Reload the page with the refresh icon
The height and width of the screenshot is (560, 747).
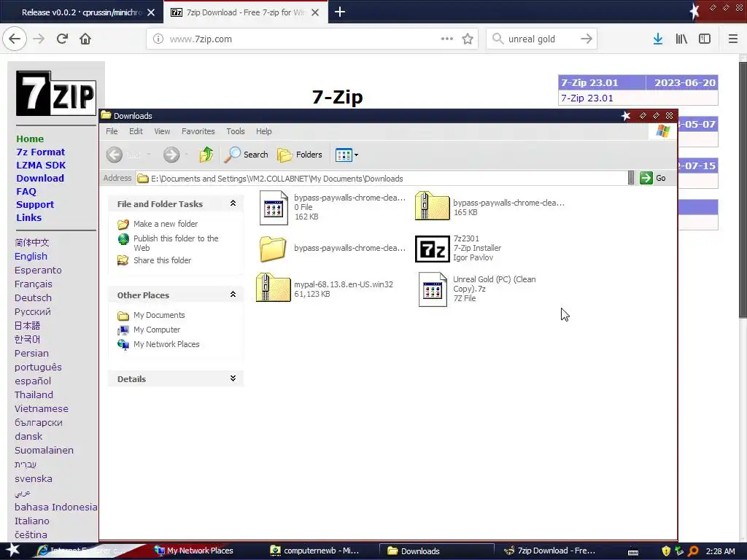[62, 39]
